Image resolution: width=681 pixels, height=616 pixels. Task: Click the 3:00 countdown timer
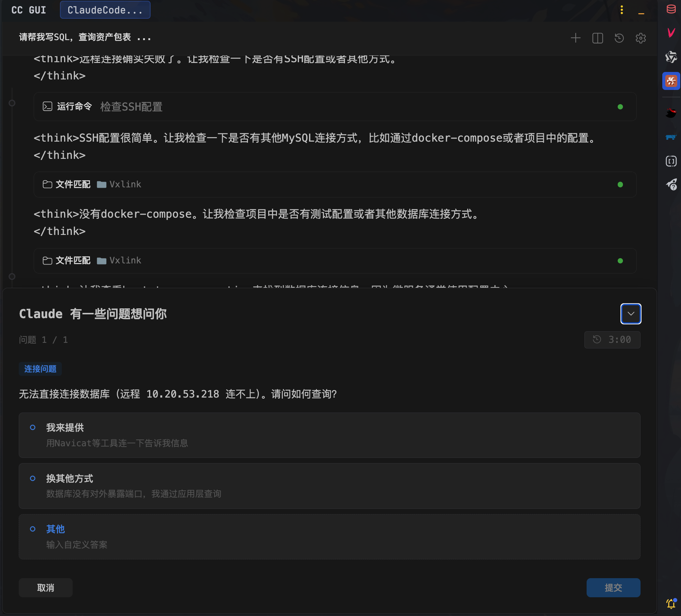(x=612, y=340)
